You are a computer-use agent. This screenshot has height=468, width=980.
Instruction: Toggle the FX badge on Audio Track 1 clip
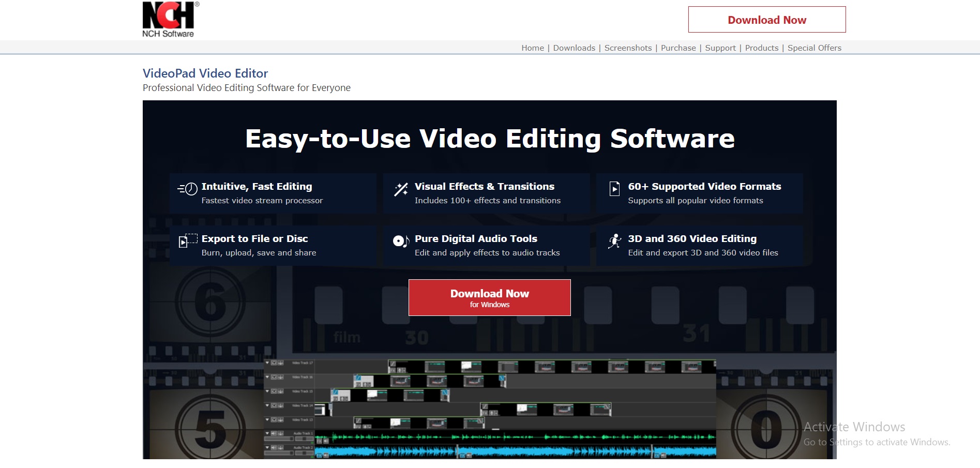click(x=320, y=441)
